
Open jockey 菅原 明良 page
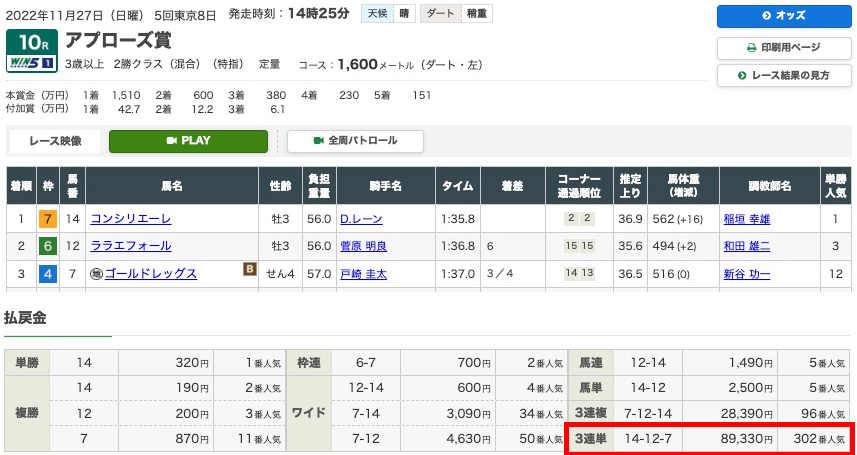click(363, 247)
